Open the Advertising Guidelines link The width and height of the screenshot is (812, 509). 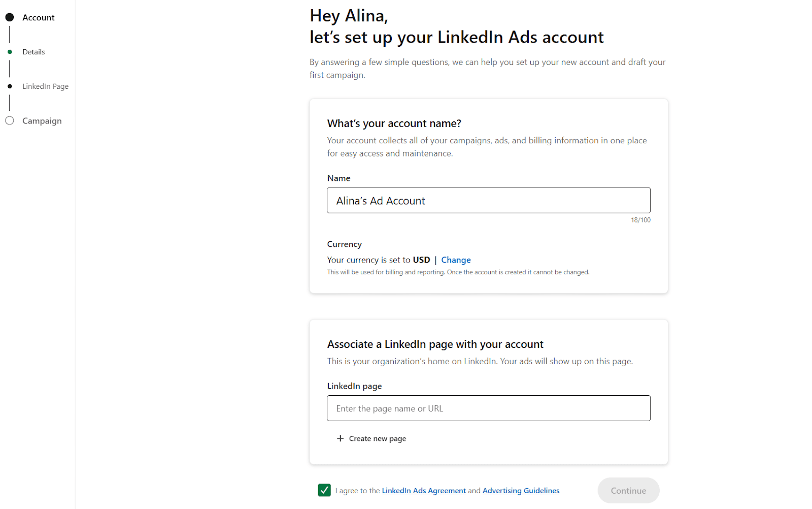coord(521,491)
